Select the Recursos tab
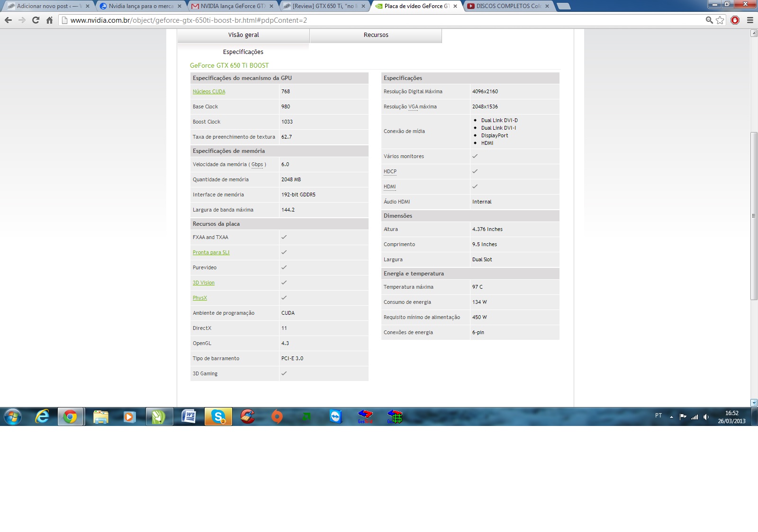Screen dimensions: 758x532 376,35
